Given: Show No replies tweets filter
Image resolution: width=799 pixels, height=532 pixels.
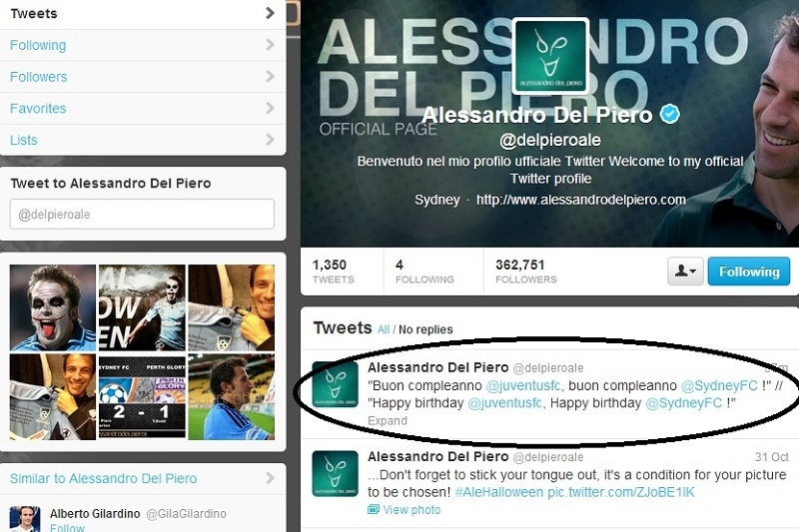Looking at the screenshot, I should (x=425, y=330).
